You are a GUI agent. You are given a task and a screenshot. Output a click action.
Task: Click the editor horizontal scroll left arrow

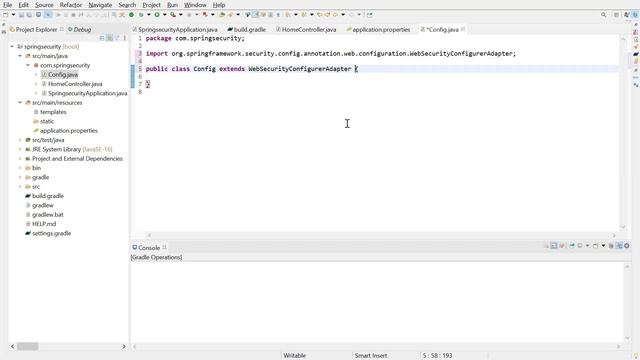tap(149, 235)
